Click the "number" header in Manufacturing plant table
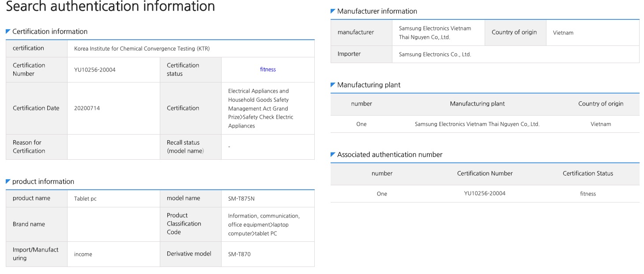This screenshot has height=274, width=644. [x=362, y=104]
